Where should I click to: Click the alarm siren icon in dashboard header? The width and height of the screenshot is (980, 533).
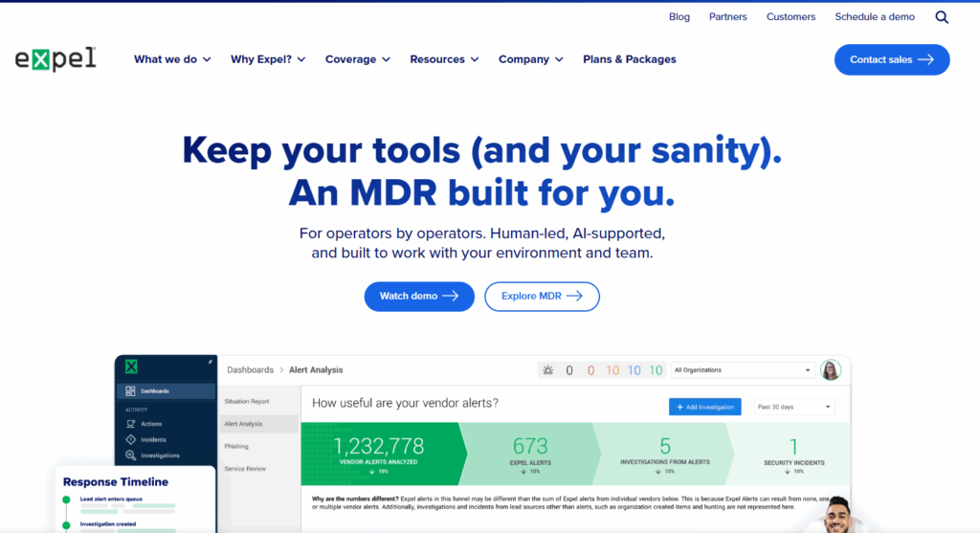pos(548,370)
